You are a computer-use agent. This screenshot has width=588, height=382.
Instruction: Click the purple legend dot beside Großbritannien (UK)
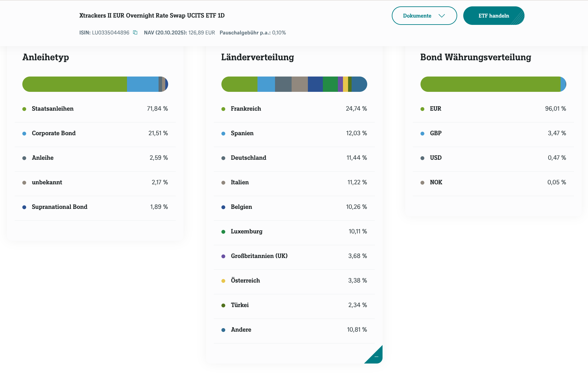click(x=223, y=256)
